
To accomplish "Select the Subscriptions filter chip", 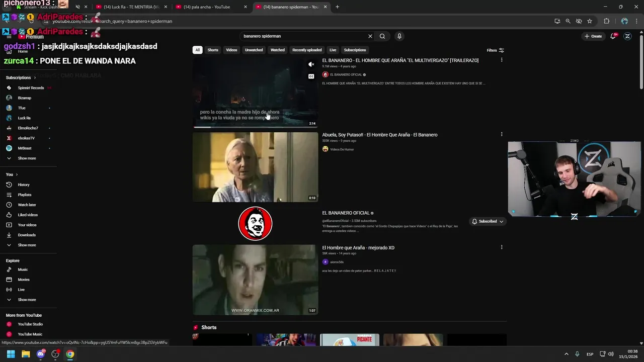I will (x=355, y=50).
